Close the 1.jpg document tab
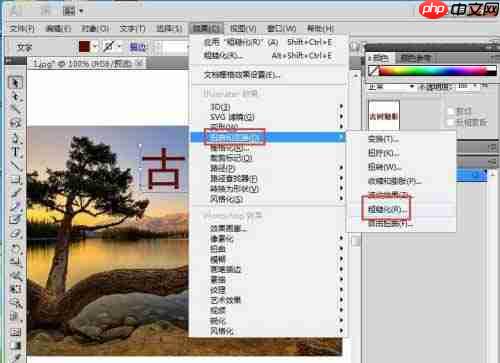The height and width of the screenshot is (363, 500). tap(140, 63)
